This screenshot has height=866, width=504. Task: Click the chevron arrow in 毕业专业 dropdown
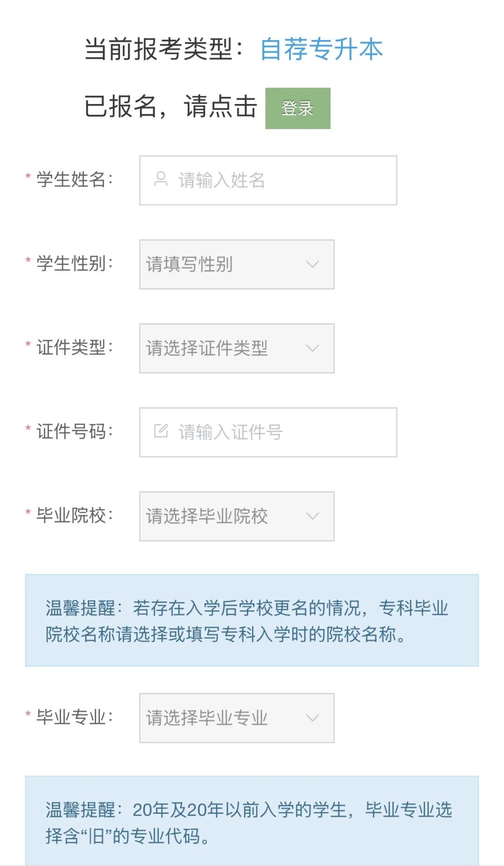coord(312,718)
